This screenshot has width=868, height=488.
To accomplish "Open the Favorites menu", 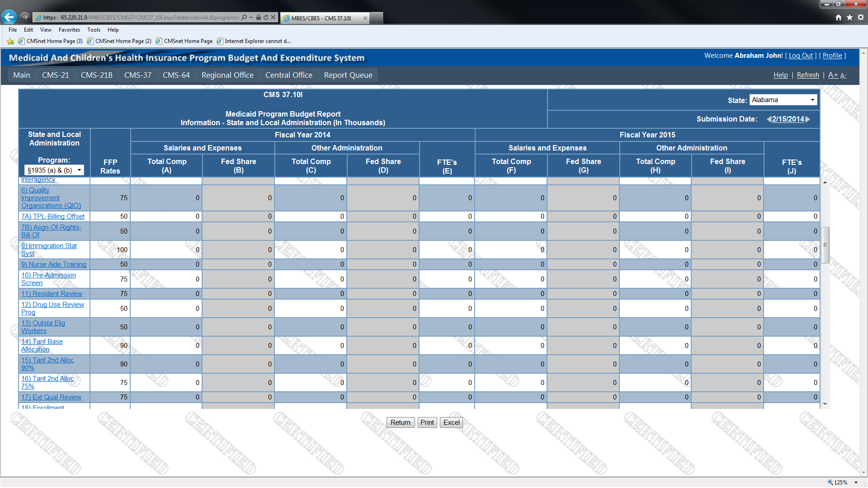I will pos(69,30).
